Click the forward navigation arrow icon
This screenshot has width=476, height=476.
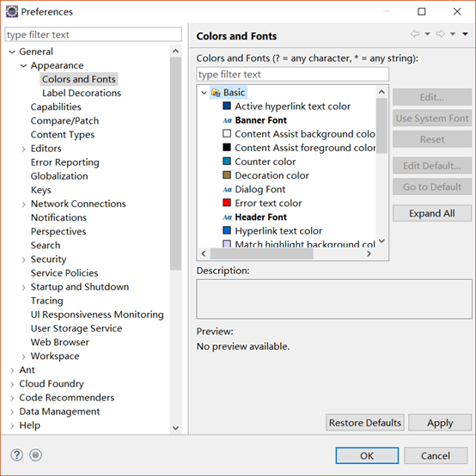tap(441, 34)
